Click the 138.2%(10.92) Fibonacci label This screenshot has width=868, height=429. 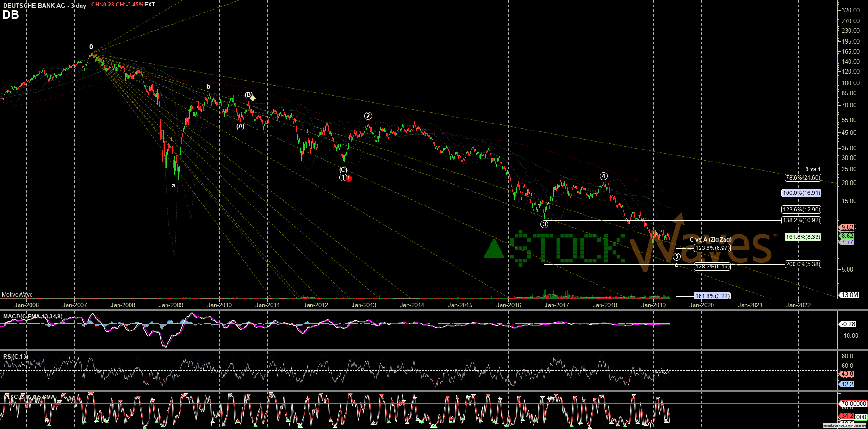[801, 220]
